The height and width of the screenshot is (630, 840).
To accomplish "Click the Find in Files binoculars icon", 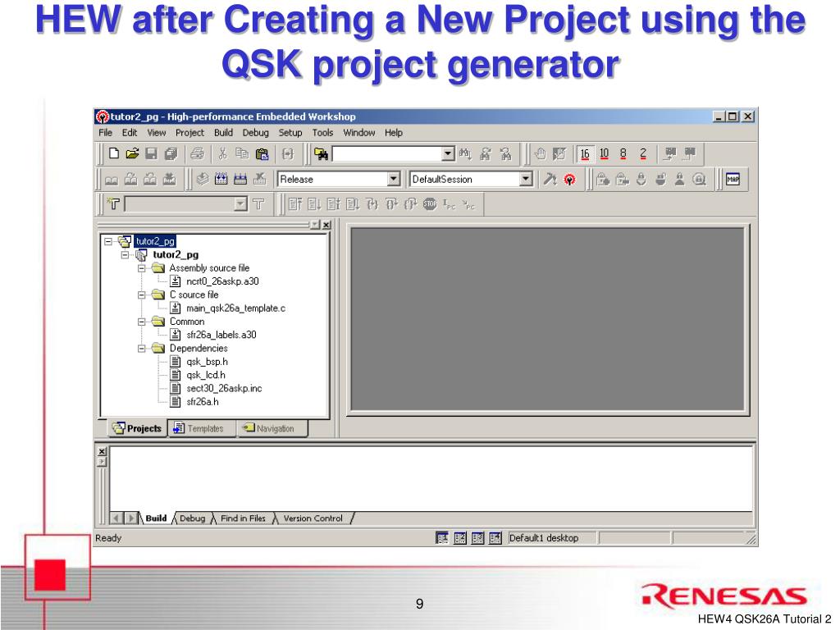I will [x=322, y=154].
